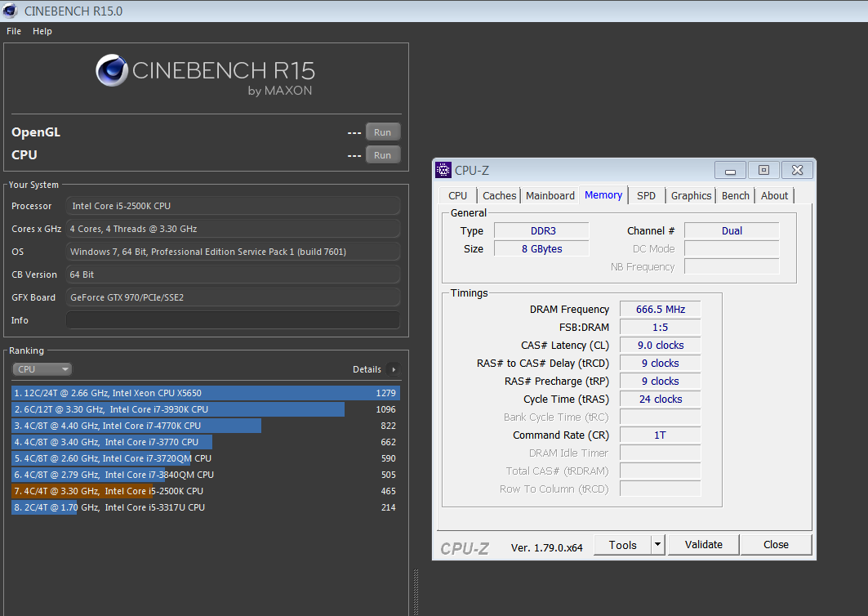Image resolution: width=868 pixels, height=616 pixels.
Task: Click the GFX Board GeForce GTX 970 field
Action: click(233, 297)
